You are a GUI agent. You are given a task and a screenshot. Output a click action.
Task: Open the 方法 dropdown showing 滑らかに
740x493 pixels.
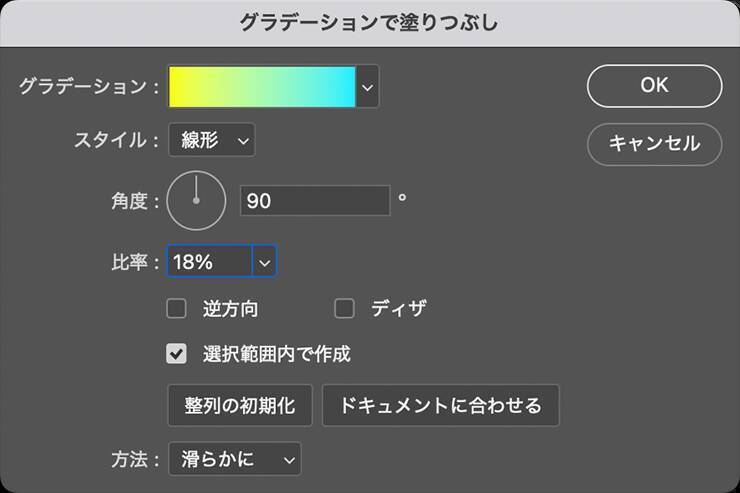pyautogui.click(x=234, y=459)
